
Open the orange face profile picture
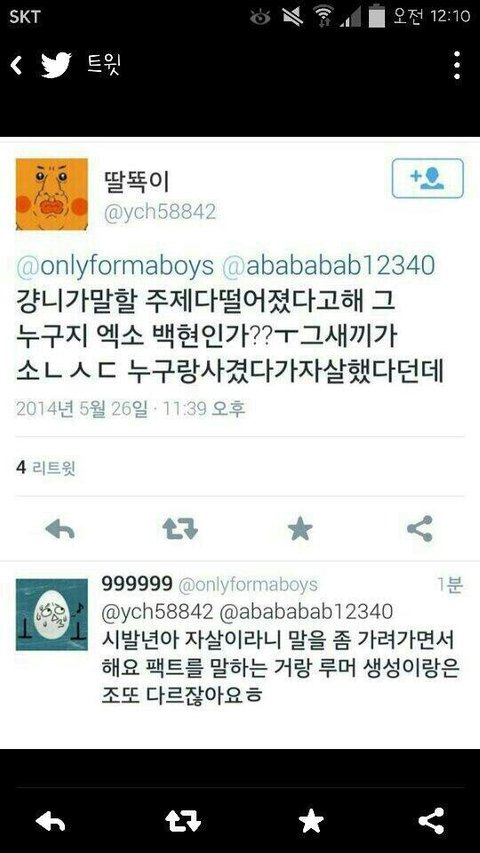(x=52, y=194)
